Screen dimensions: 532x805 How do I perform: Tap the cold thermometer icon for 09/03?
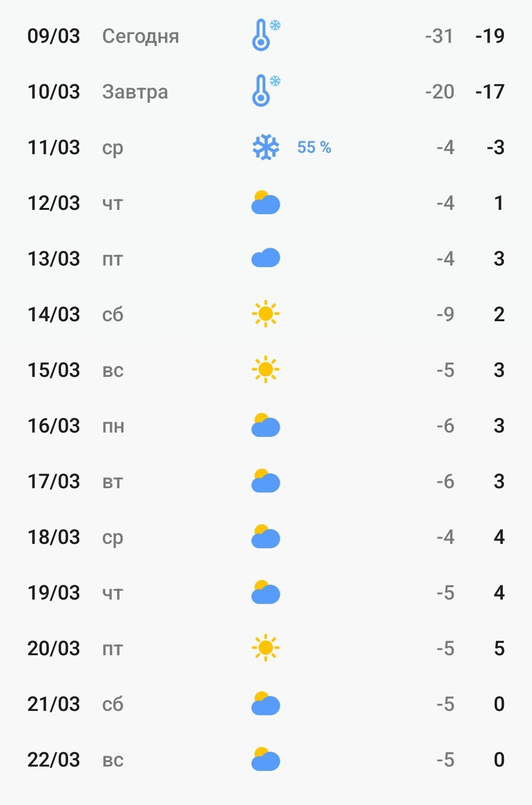(x=266, y=35)
